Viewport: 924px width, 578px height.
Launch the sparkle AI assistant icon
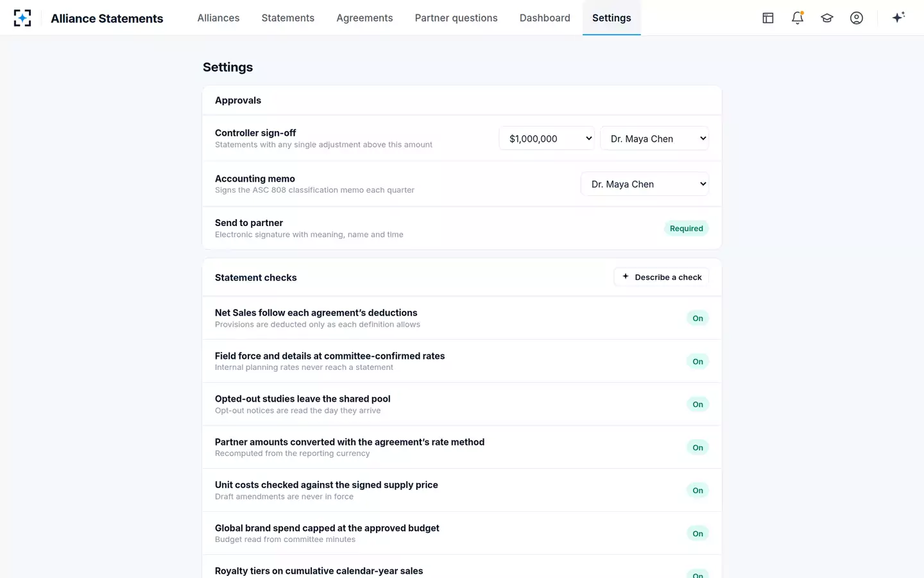click(x=898, y=17)
